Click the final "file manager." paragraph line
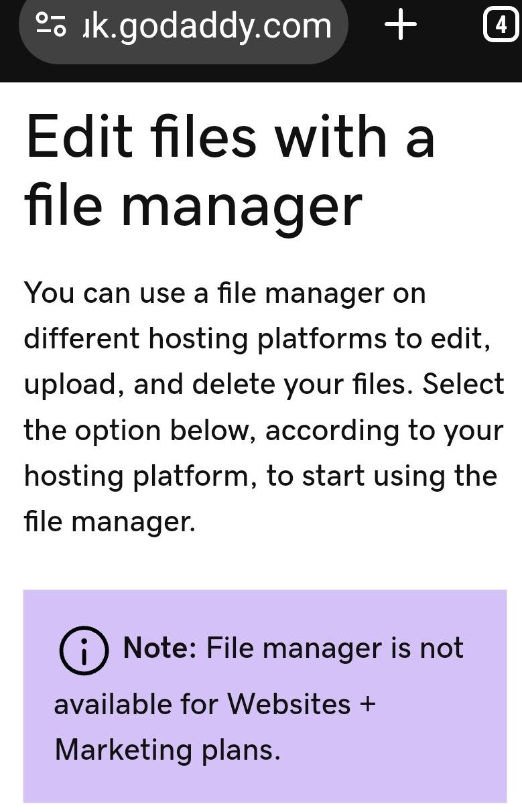This screenshot has height=812, width=522. point(109,521)
